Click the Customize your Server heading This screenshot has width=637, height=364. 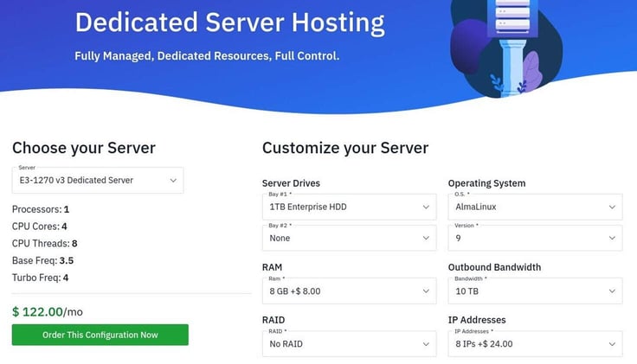pos(345,148)
